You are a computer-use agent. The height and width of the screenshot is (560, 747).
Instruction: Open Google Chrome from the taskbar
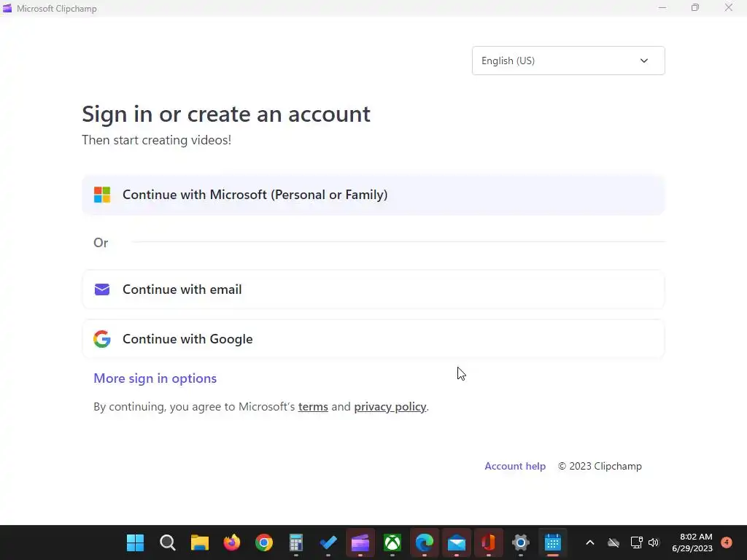pyautogui.click(x=264, y=542)
